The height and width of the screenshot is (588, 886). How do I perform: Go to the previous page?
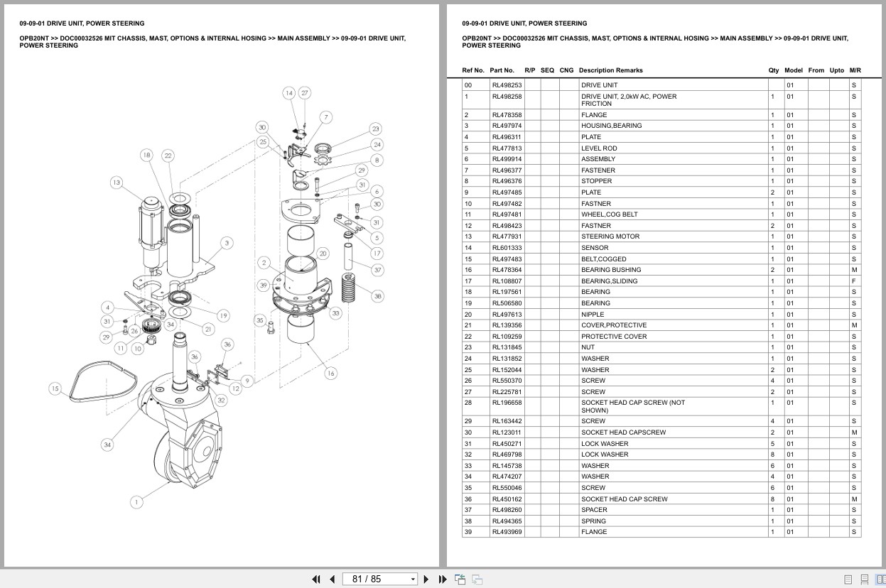[332, 579]
